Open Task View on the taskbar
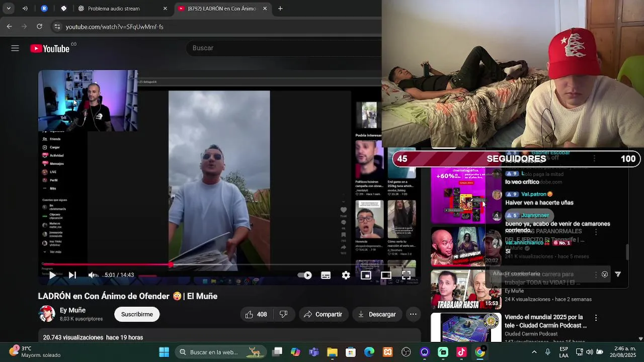644x362 pixels. point(277,352)
